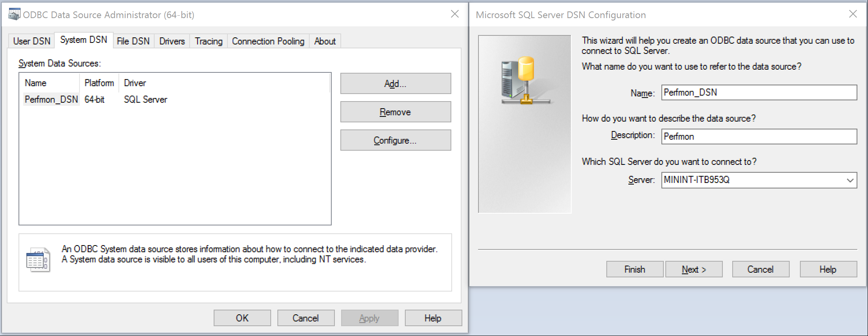Click Help in ODBC Administrator window
This screenshot has height=336, width=868.
433,318
